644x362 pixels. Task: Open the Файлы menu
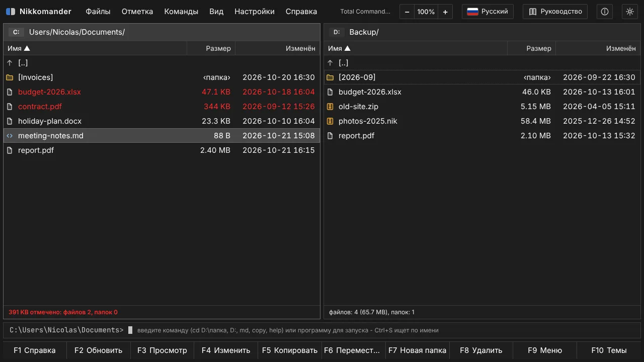[x=98, y=12]
